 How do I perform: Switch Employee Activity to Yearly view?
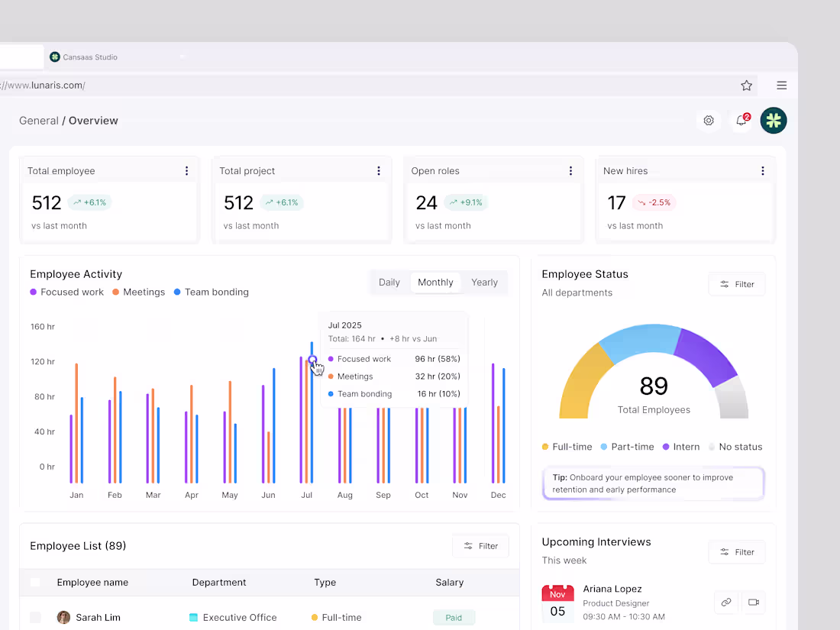484,282
